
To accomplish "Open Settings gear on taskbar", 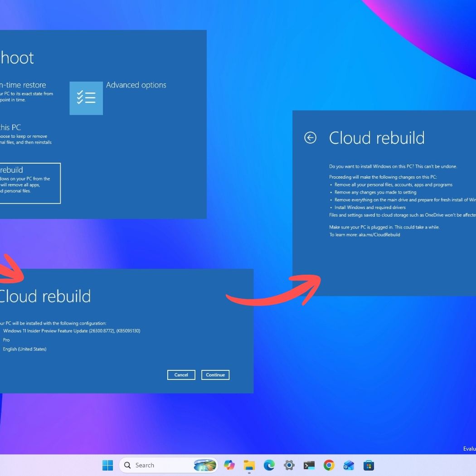I will point(289,465).
